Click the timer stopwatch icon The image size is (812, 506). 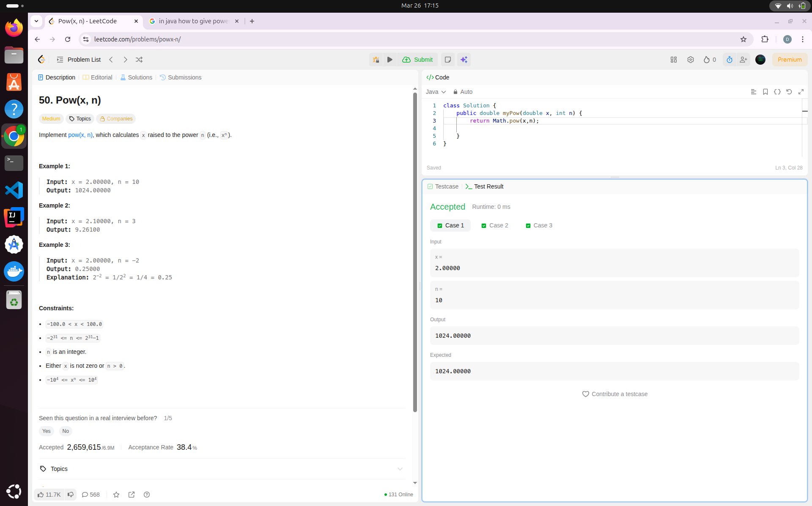(730, 60)
